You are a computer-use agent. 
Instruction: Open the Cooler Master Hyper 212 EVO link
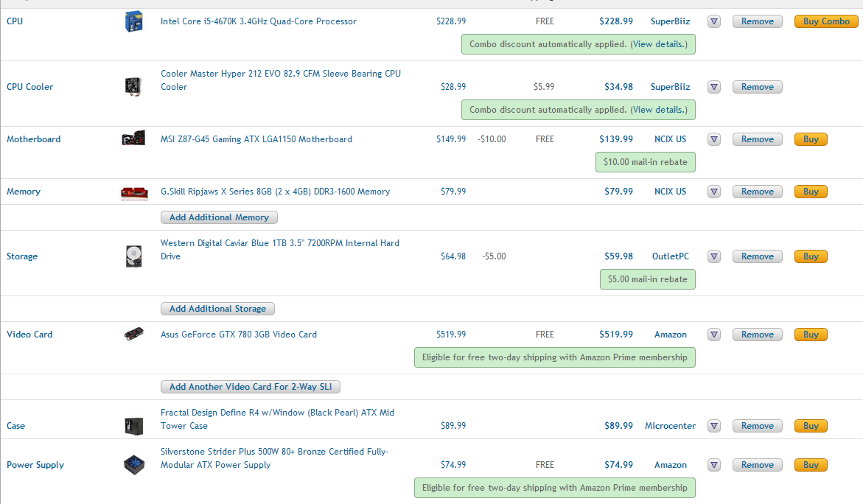pyautogui.click(x=281, y=80)
